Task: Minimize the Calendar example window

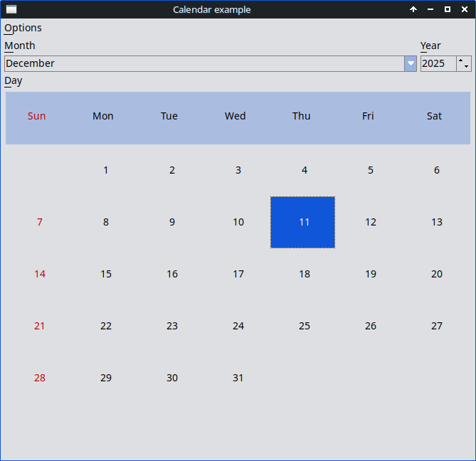Action: [430, 9]
